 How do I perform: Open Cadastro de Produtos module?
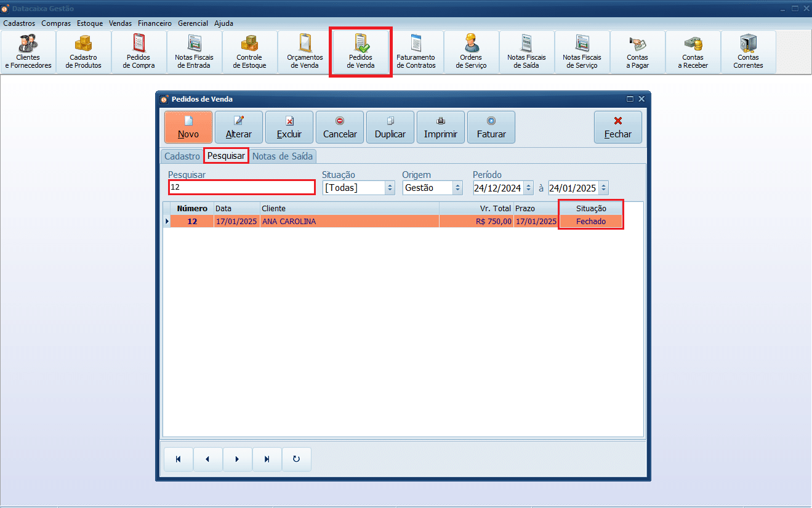(84, 52)
